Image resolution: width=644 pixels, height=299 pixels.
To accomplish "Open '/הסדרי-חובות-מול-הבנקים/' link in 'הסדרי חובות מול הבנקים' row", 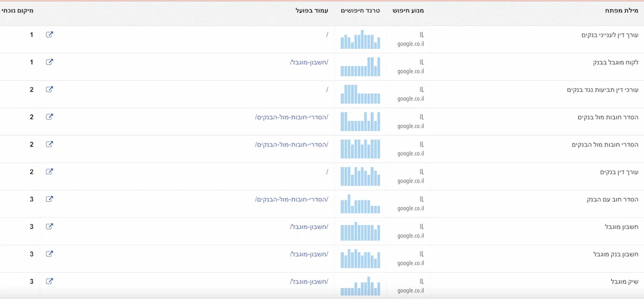I will [x=292, y=145].
